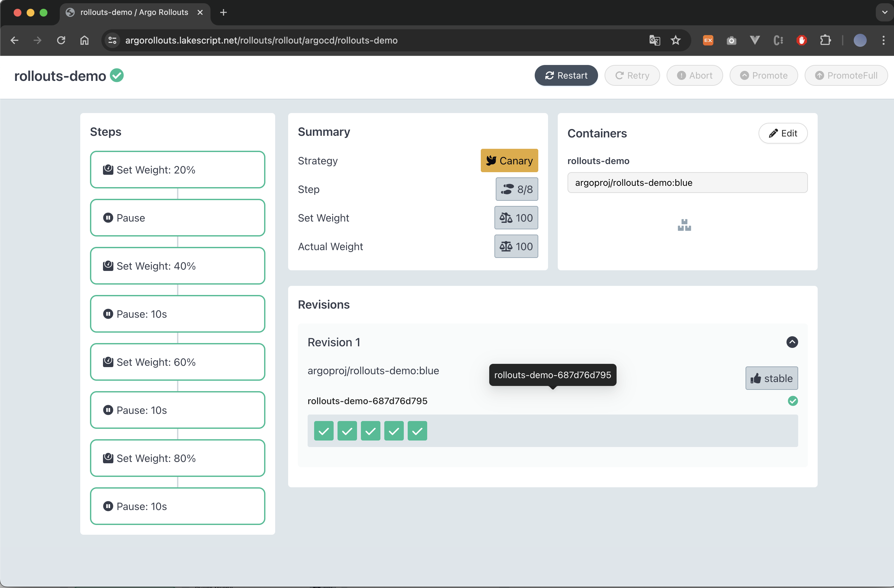Click the Set Weight 100 scale badge
Image resolution: width=894 pixels, height=588 pixels.
pos(516,218)
